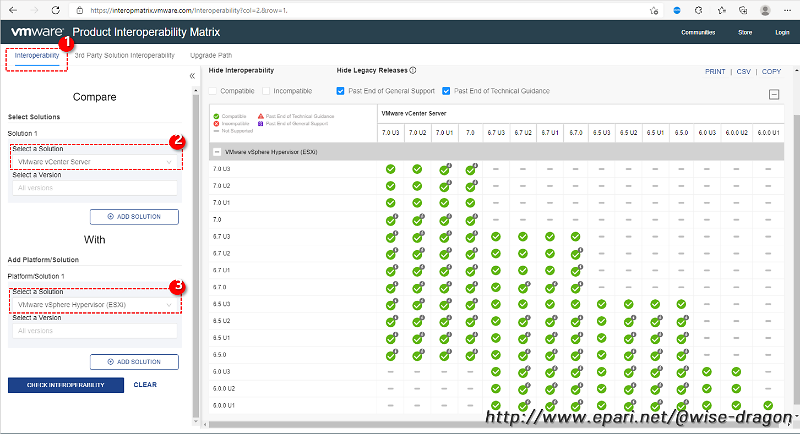This screenshot has width=800, height=434.
Task: Click the CLEAR link
Action: point(145,385)
